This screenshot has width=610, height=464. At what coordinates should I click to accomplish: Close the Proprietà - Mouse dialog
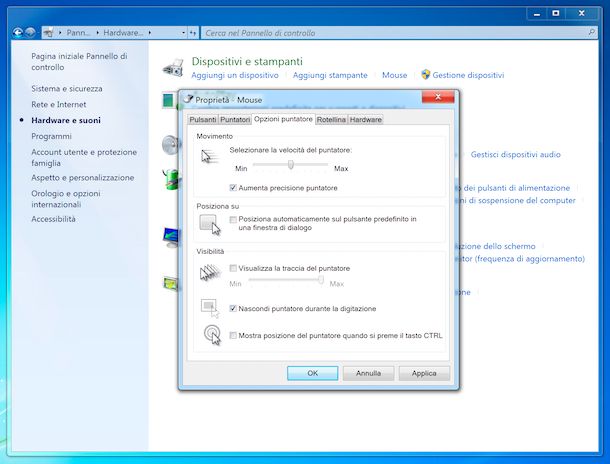click(438, 97)
